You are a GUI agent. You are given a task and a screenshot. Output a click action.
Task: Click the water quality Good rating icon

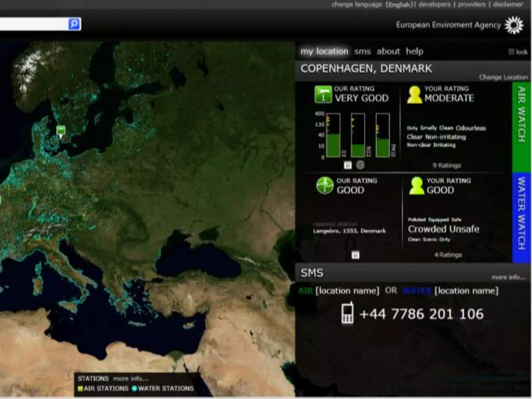(x=325, y=185)
